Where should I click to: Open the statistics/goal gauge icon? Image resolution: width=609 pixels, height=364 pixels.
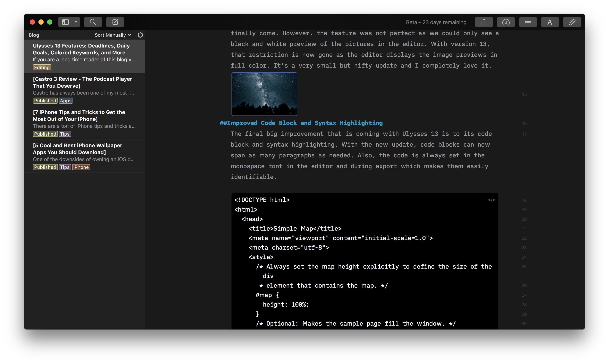506,22
